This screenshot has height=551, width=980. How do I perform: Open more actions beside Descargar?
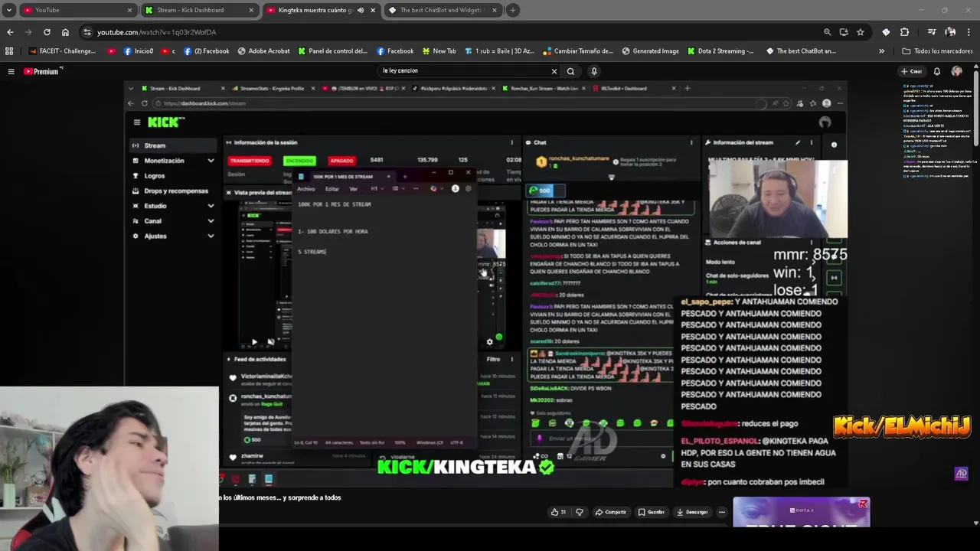[721, 512]
